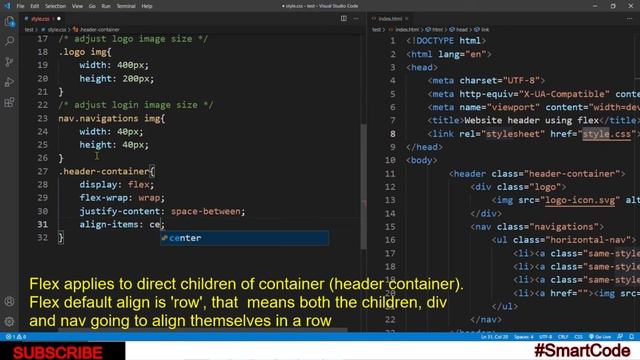
Task: Open More Actions menu of left editor group
Action: (x=356, y=18)
